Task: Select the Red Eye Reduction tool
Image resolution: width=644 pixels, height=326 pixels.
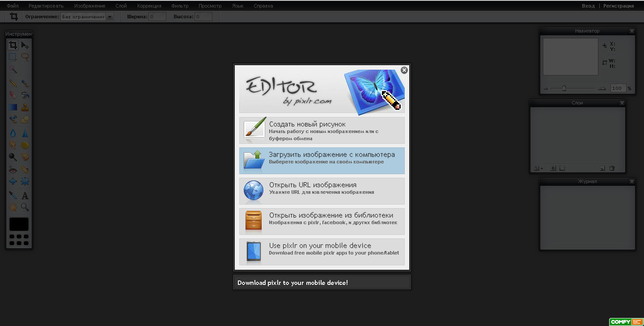Action: point(13,170)
